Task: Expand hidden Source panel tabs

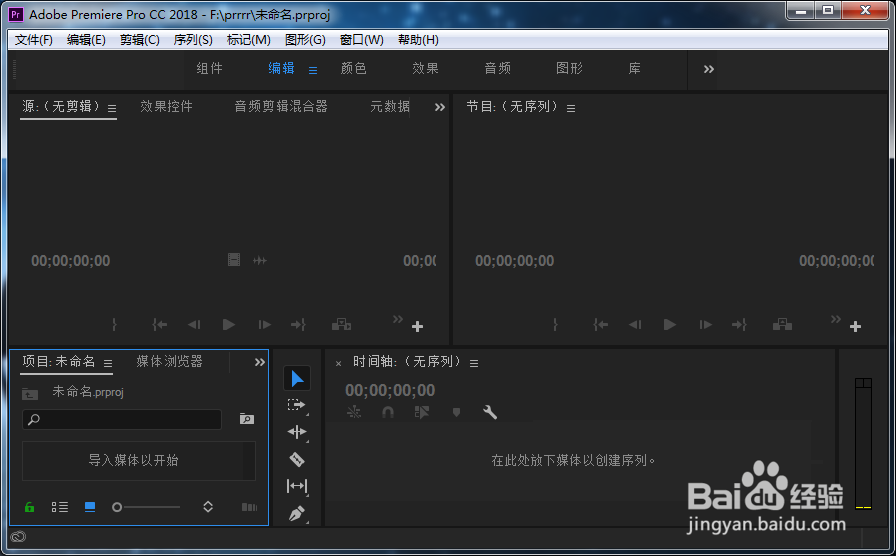Action: pyautogui.click(x=439, y=107)
